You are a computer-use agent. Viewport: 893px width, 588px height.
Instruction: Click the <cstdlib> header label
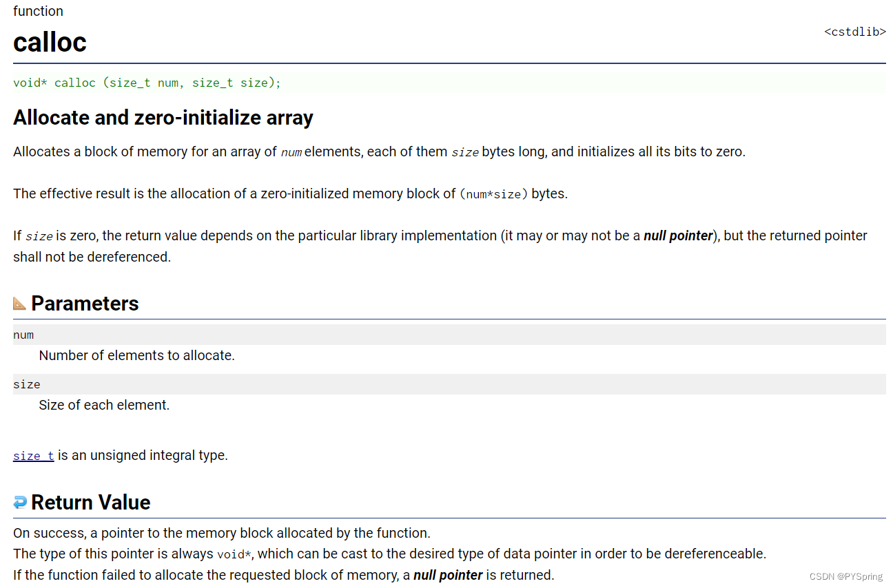point(855,32)
